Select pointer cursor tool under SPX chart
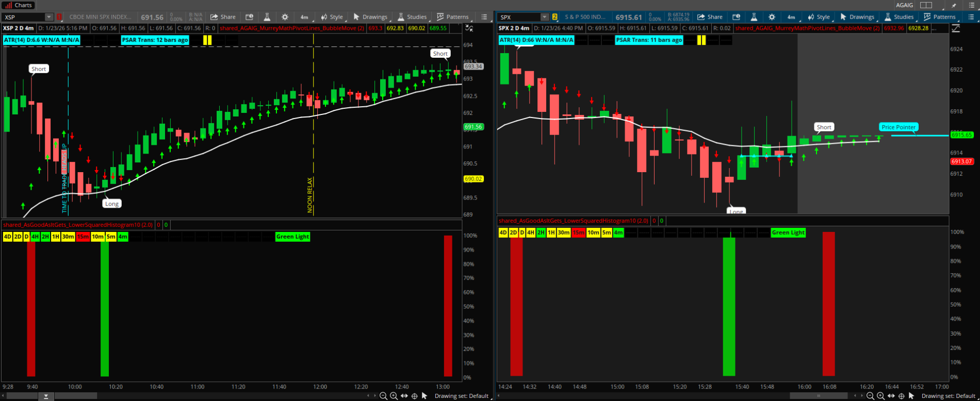 click(911, 396)
